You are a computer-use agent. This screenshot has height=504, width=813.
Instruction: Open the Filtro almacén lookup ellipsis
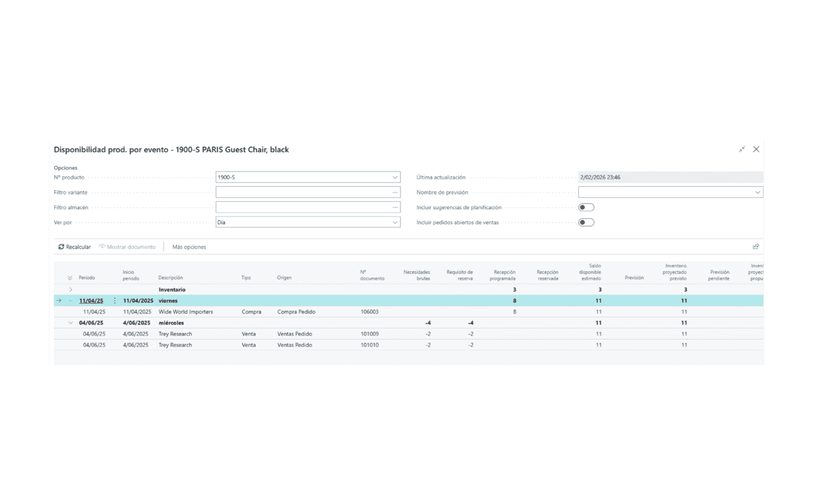[395, 207]
